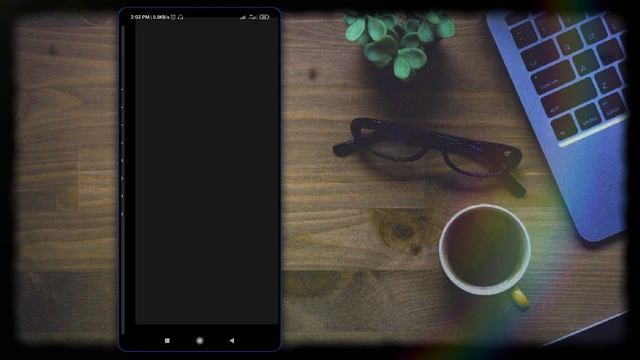Screen dimensions: 640x360
Task: Tap the headphones icon in status bar
Action: tap(180, 17)
